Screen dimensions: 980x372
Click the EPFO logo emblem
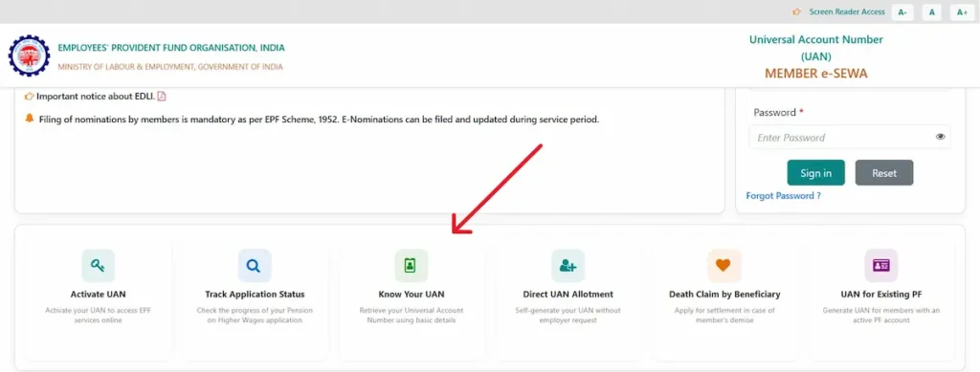[x=29, y=55]
